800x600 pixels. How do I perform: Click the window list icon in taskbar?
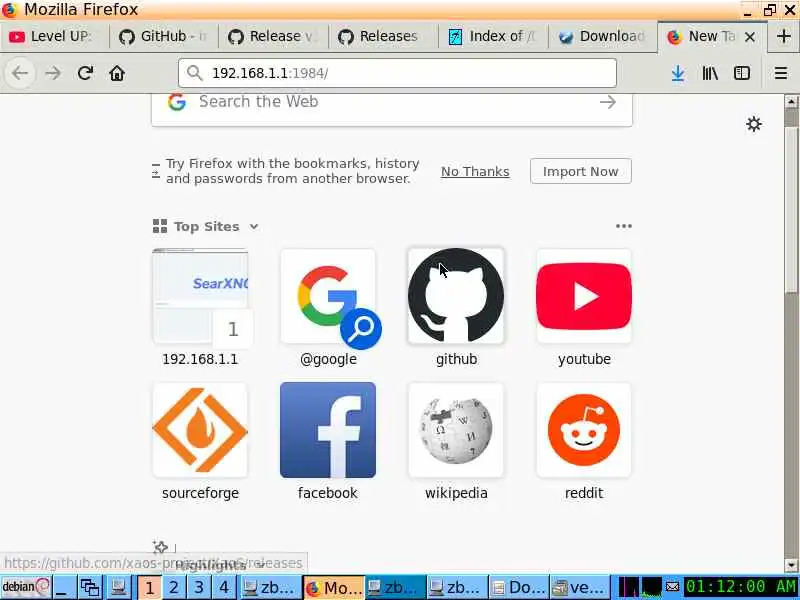coord(90,587)
